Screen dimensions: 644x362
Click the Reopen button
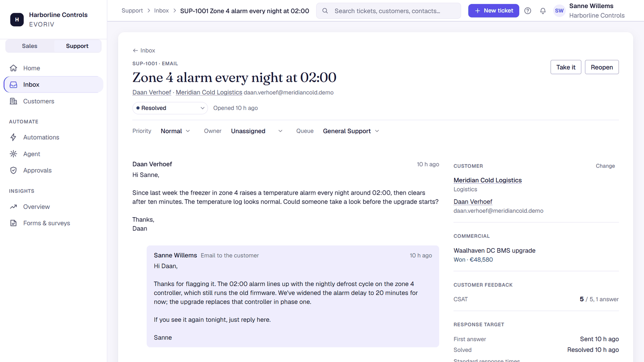click(602, 67)
